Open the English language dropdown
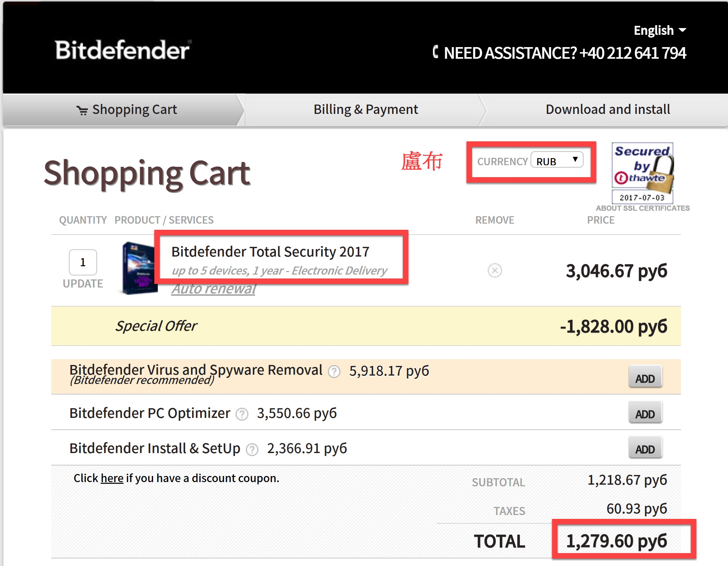 (x=660, y=30)
